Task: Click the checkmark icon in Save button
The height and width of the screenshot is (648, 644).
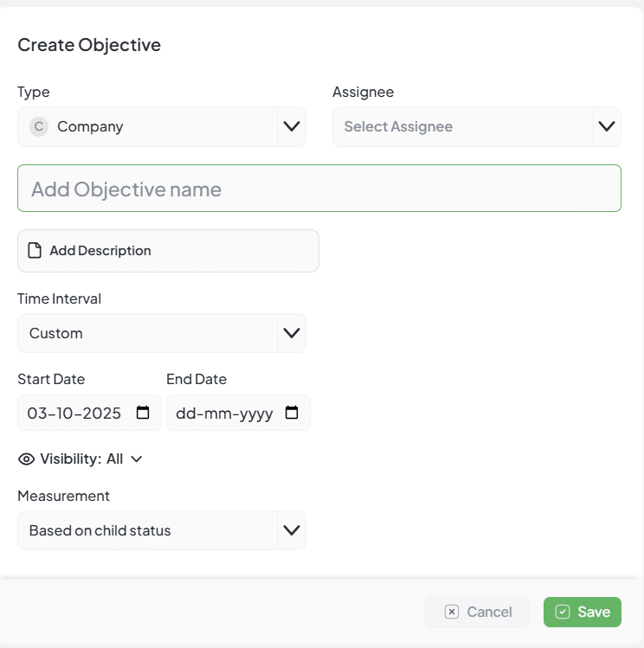Action: tap(563, 612)
